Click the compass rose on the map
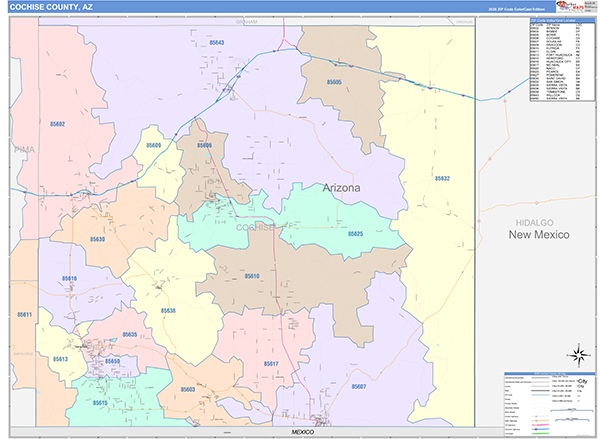Image resolution: width=600 pixels, height=439 pixels. click(x=577, y=354)
